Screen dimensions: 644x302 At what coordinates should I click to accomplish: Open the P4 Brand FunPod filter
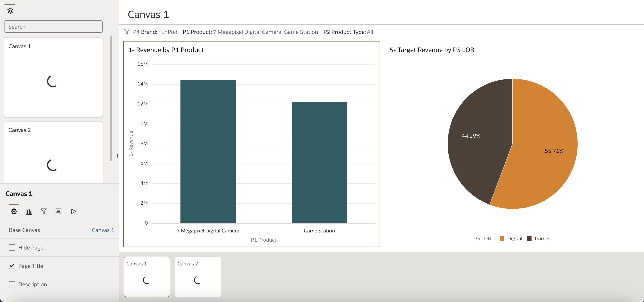(155, 32)
